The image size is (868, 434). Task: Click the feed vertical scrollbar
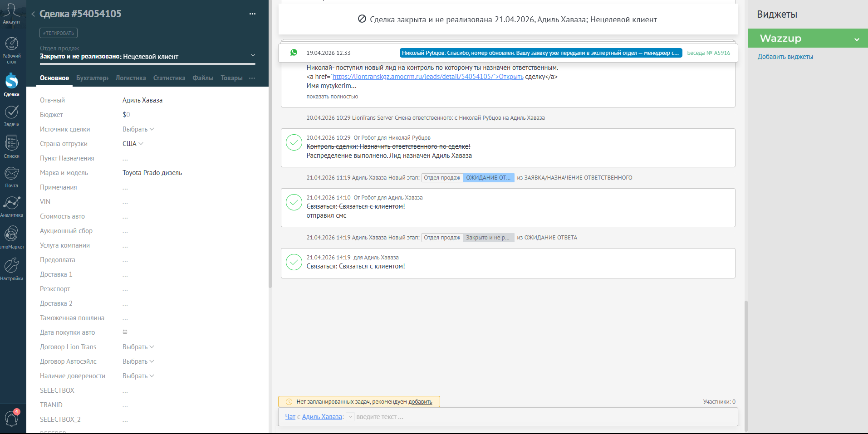(x=745, y=365)
